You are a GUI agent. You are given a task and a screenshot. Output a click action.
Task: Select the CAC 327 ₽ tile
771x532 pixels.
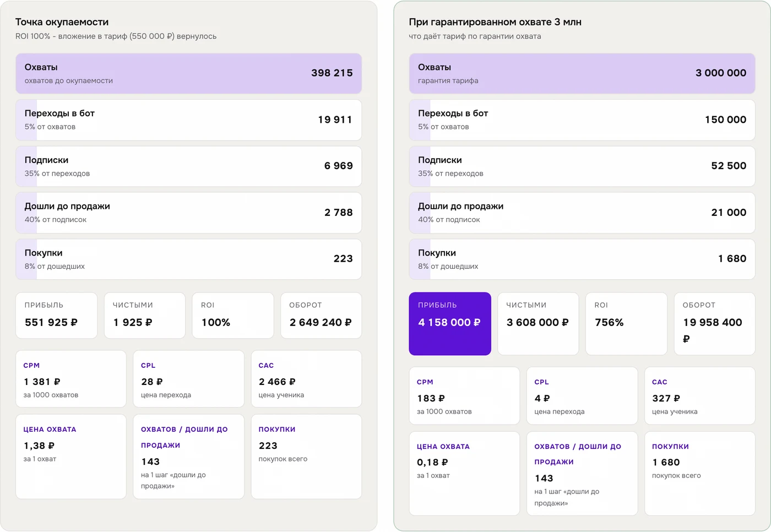(x=700, y=395)
